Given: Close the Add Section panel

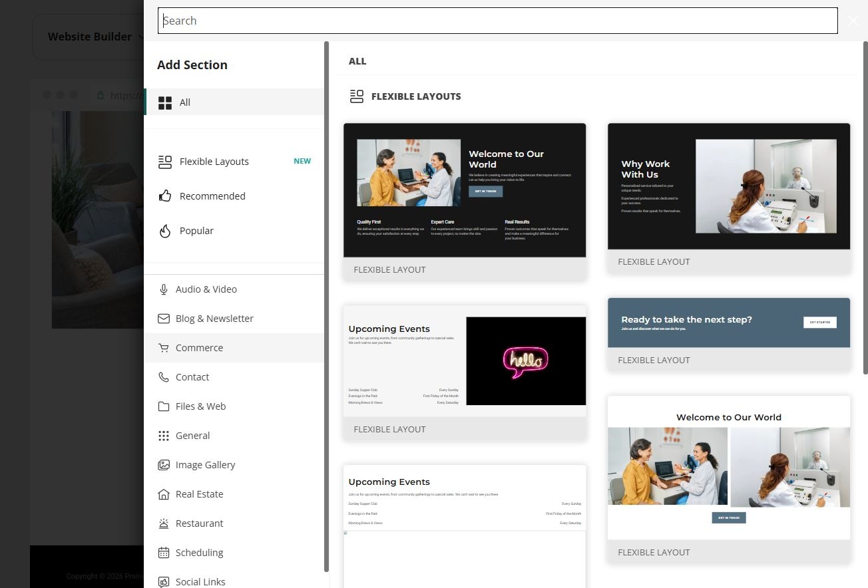Looking at the screenshot, I should pyautogui.click(x=853, y=21).
